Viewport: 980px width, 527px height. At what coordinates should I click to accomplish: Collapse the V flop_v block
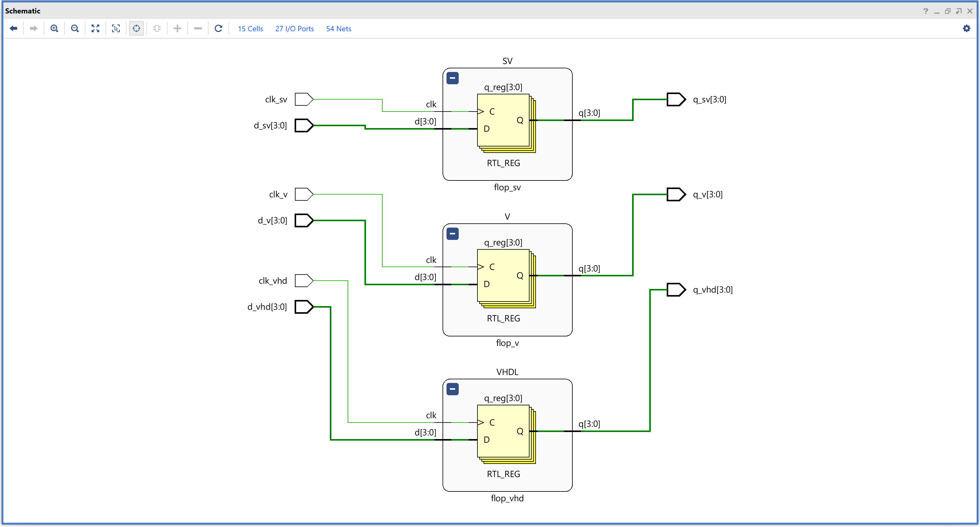(x=452, y=234)
